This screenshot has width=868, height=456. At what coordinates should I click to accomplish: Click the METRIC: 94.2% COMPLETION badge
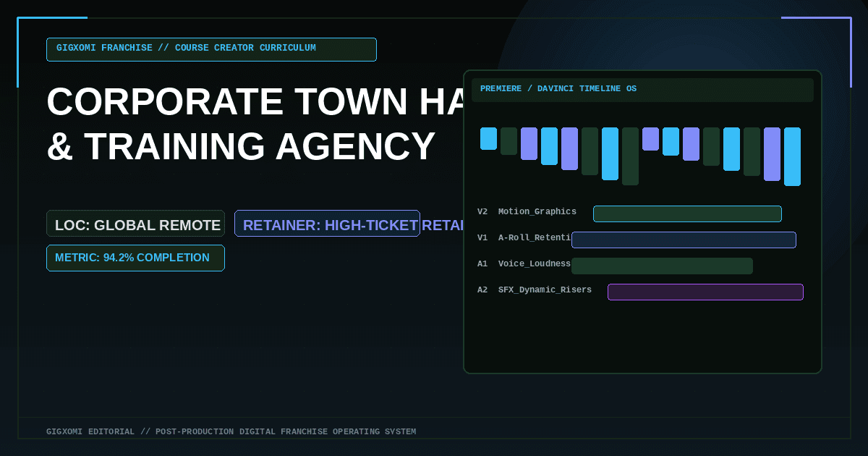(x=135, y=258)
